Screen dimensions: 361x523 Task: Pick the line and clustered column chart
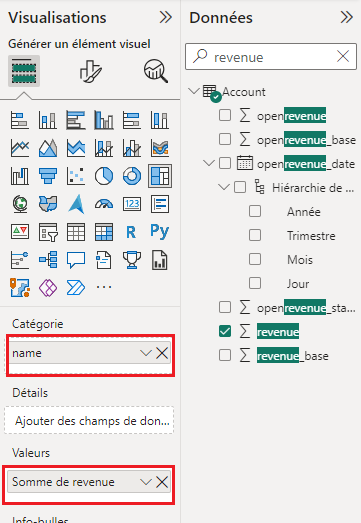coord(132,148)
